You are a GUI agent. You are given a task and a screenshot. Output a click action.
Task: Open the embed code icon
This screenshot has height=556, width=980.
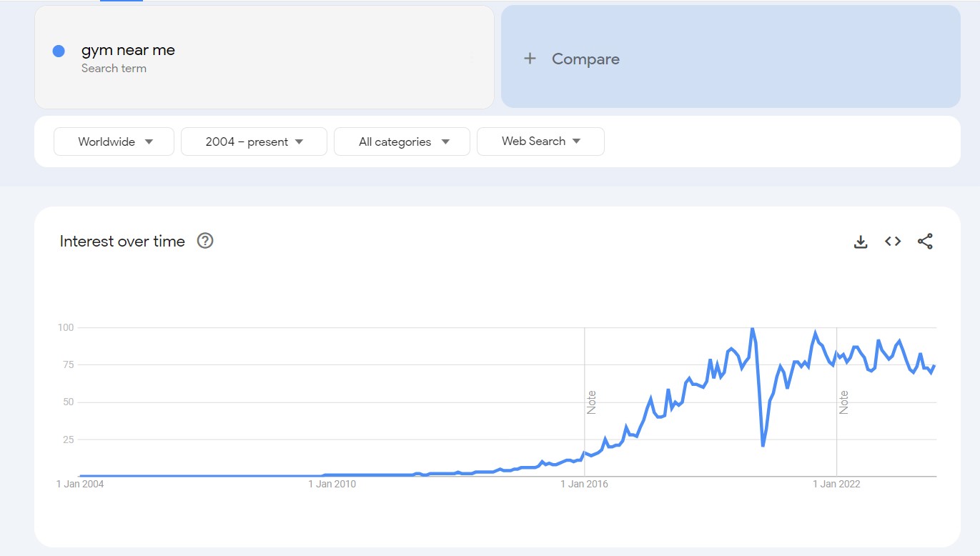893,242
